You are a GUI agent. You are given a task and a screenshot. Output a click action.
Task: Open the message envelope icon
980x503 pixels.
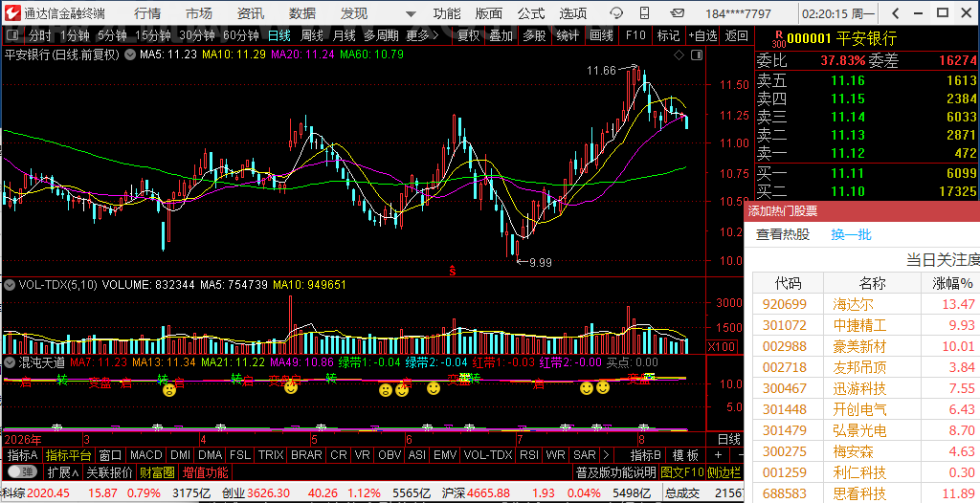pos(677,13)
